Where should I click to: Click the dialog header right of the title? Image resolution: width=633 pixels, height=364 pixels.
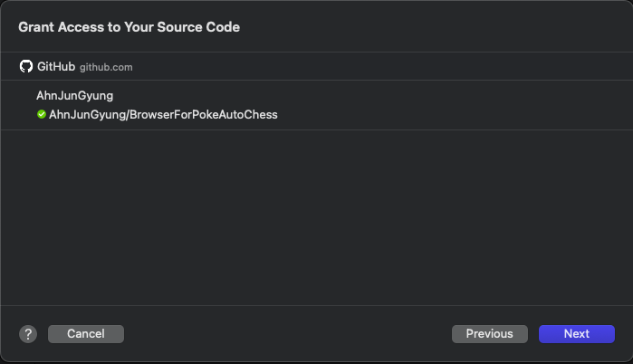point(435,27)
